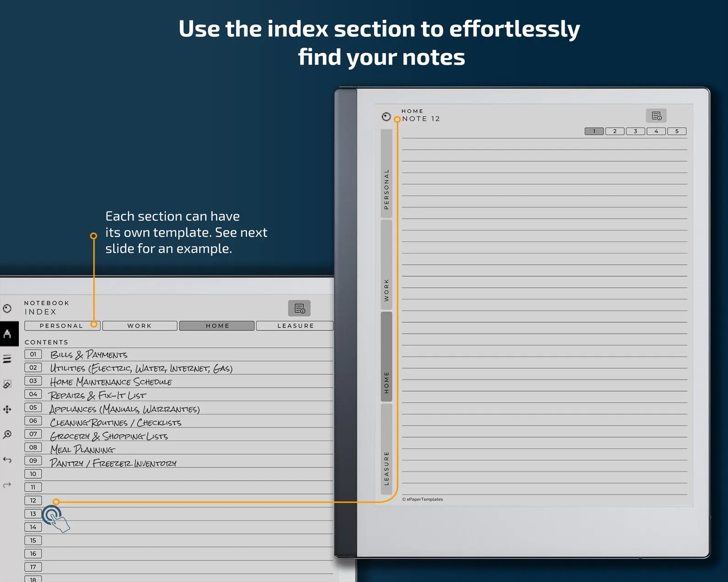Go to sub-page 4 of Note 12

click(656, 131)
